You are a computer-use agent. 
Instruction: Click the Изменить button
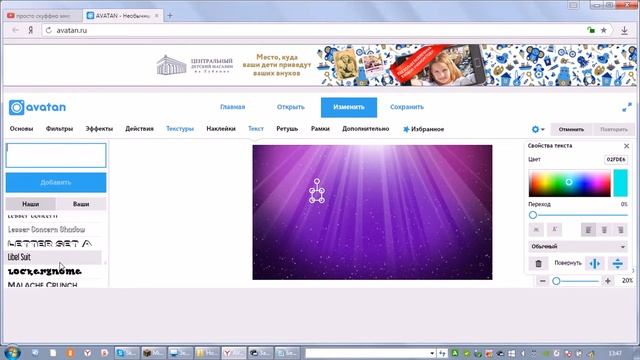pyautogui.click(x=349, y=107)
